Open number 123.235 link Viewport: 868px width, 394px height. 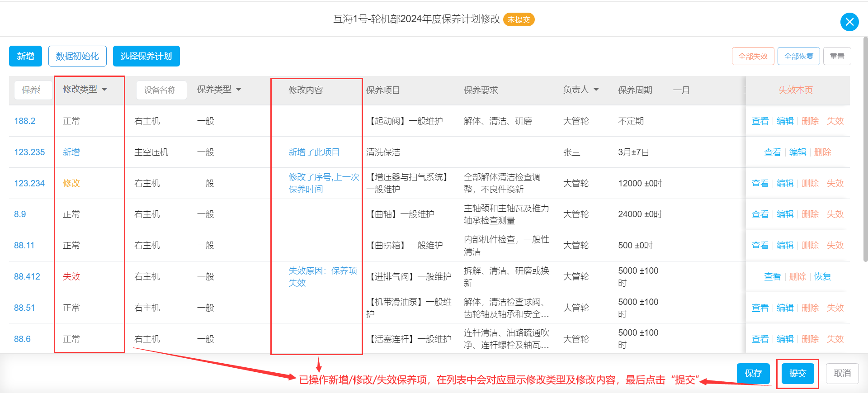tap(29, 152)
